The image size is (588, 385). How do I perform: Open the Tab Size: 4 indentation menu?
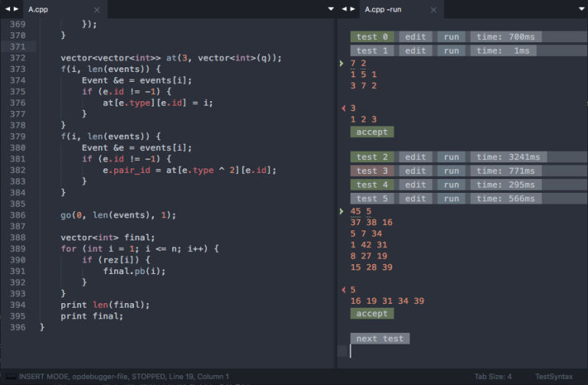493,377
